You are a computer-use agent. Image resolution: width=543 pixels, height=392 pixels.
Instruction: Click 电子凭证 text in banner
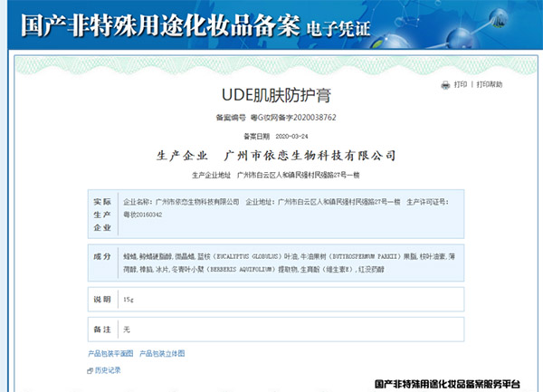click(338, 28)
